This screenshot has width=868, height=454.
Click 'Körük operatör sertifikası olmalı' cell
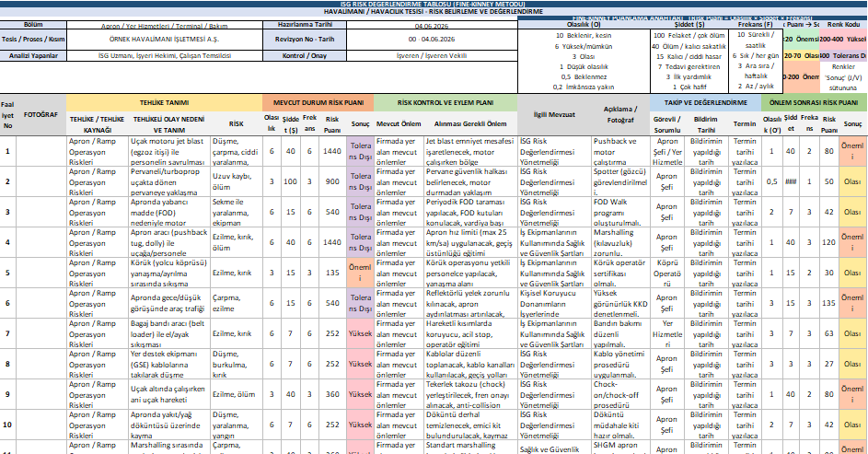[x=620, y=273]
